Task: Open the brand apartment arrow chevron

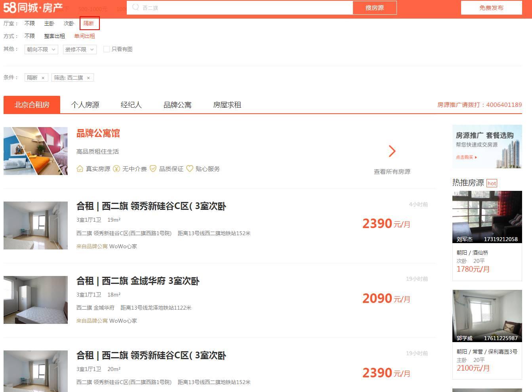Action: (392, 151)
